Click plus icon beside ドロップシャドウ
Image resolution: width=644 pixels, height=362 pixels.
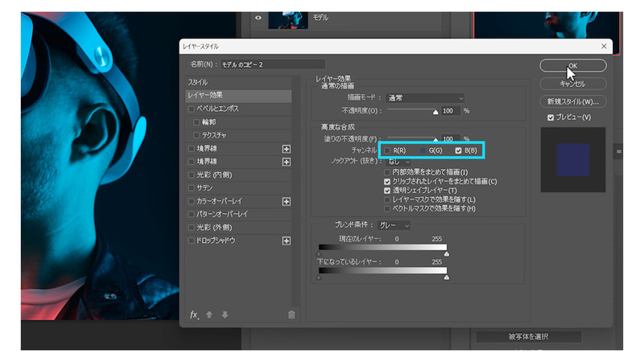[287, 241]
